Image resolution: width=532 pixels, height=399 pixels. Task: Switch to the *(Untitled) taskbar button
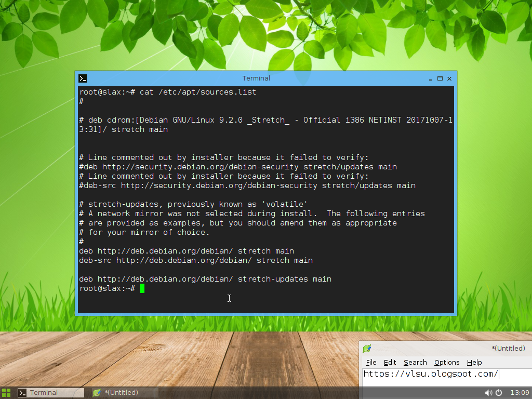pyautogui.click(x=125, y=393)
